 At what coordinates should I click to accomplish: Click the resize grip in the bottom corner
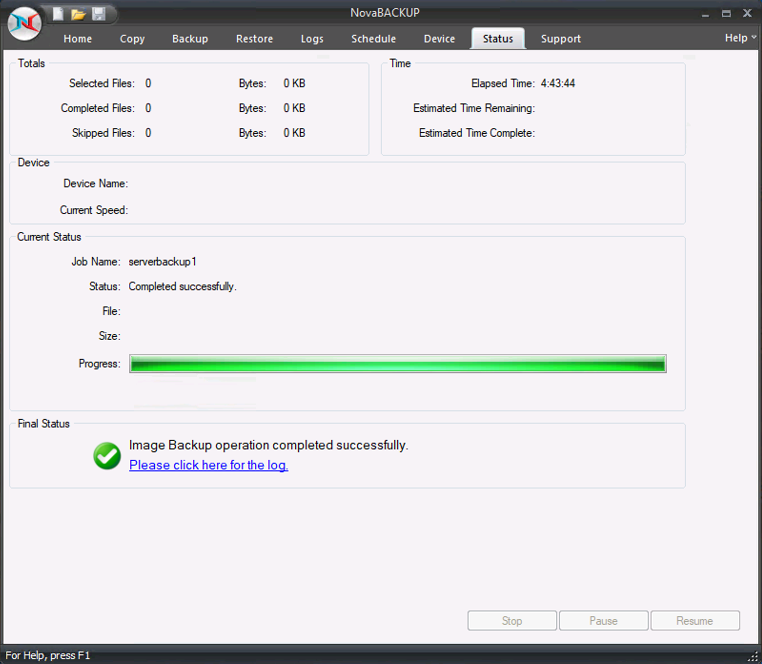click(x=753, y=656)
